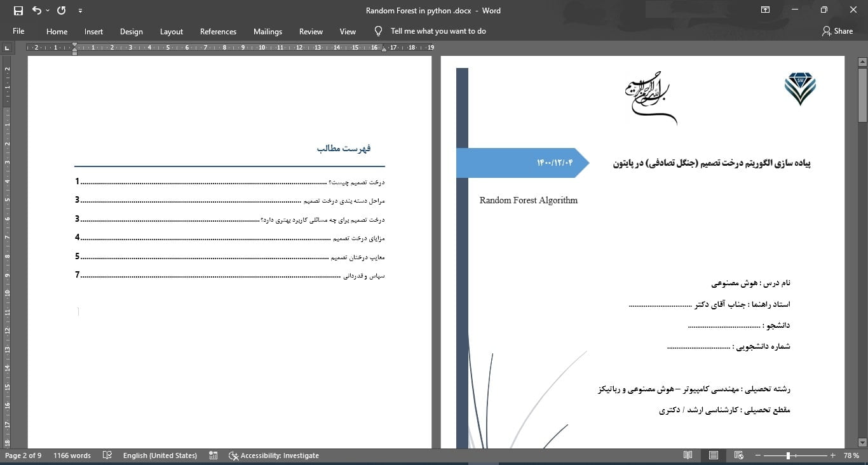Open the Design tab
This screenshot has width=868, height=465.
(x=132, y=31)
